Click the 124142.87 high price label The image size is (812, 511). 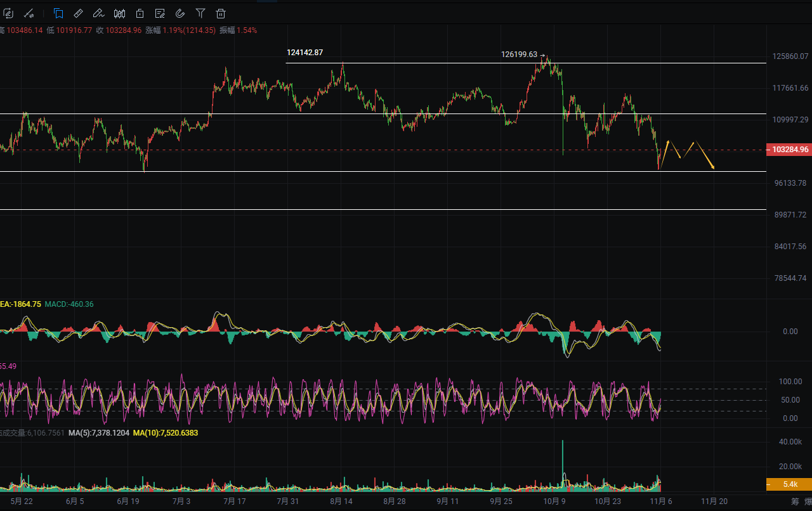(x=304, y=53)
